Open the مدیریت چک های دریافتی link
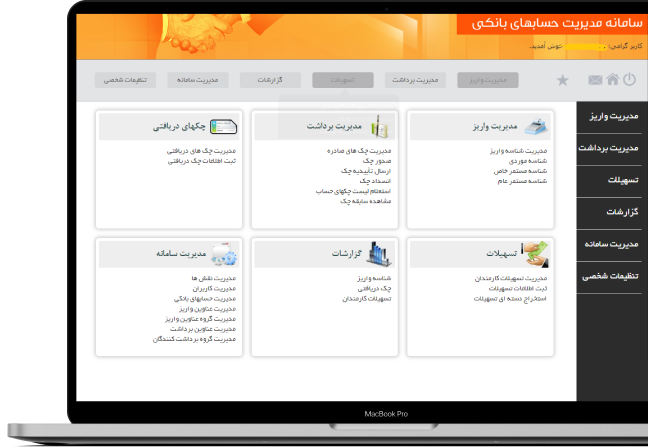This screenshot has height=448, width=648. pyautogui.click(x=201, y=151)
